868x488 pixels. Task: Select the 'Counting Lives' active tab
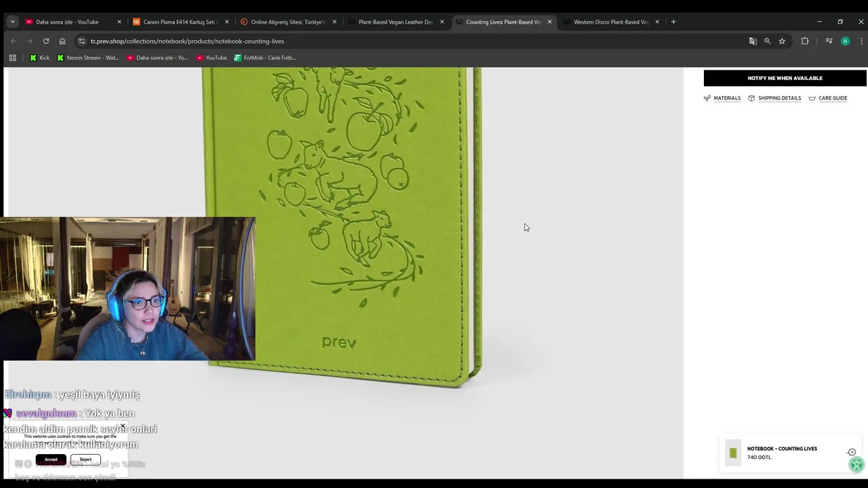(x=502, y=22)
